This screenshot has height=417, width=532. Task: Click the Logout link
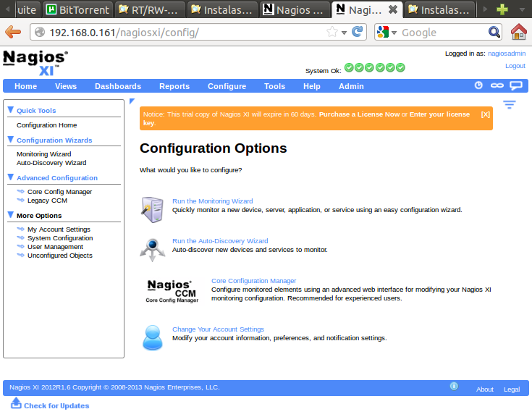click(x=515, y=66)
